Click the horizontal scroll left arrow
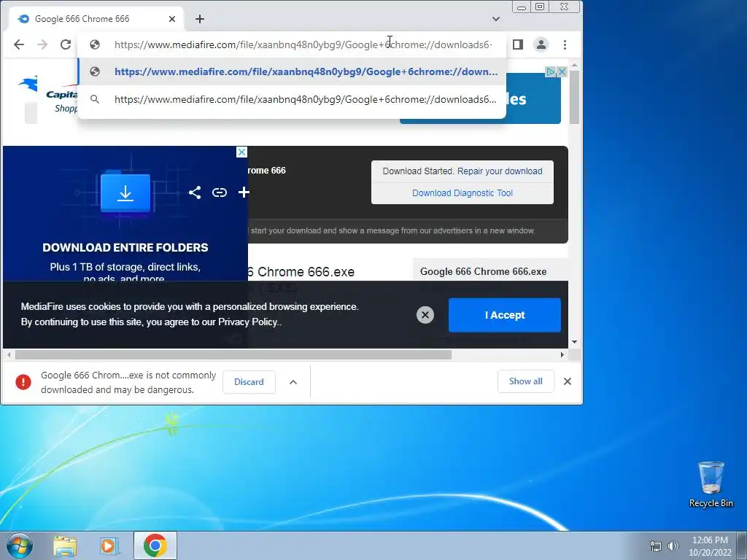747x560 pixels. tap(9, 355)
